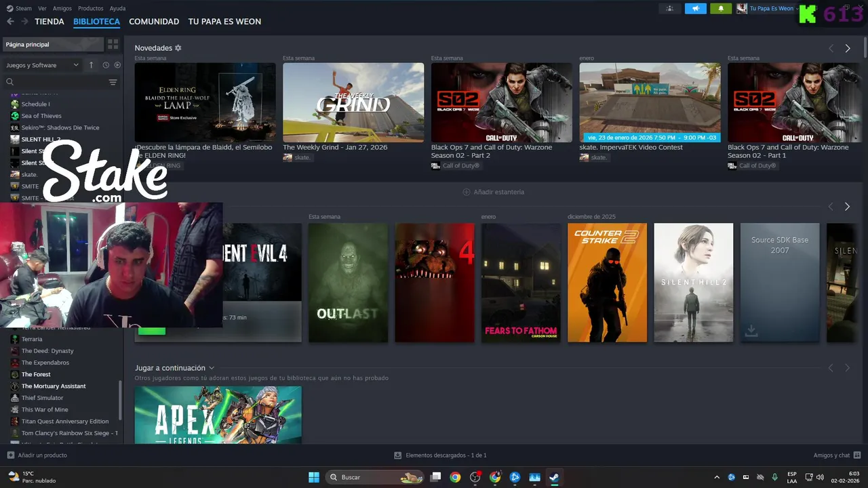Open the TU PAPA ES WEON profile tab

(x=224, y=22)
